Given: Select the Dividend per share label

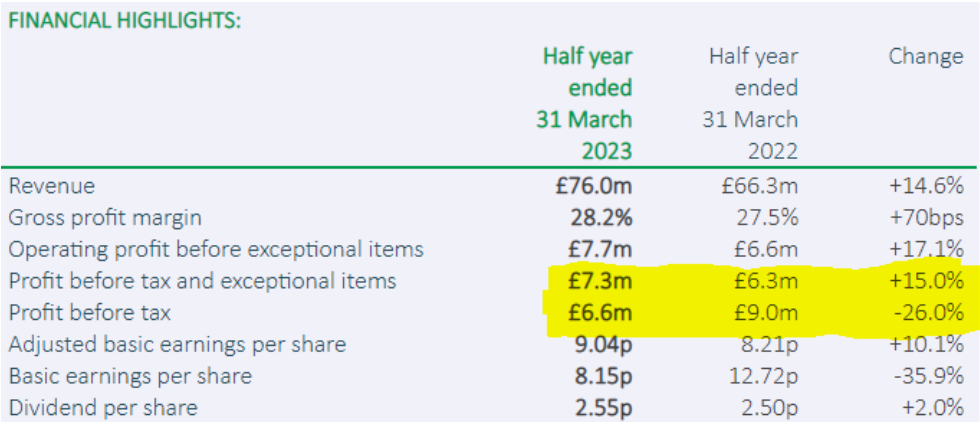Looking at the screenshot, I should click(103, 408).
